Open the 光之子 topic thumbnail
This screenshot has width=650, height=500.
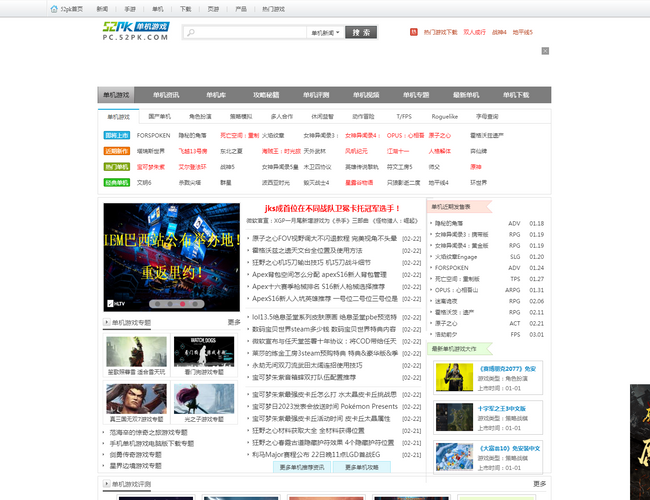[204, 399]
